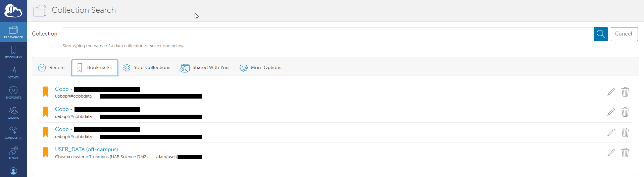Edit the first Cobb bookmark

[x=611, y=92]
